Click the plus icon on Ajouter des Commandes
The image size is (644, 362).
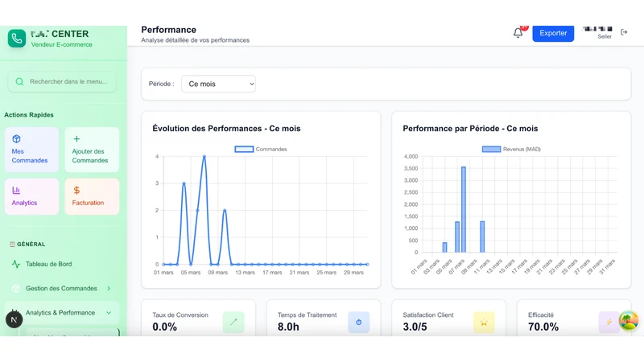click(x=76, y=138)
